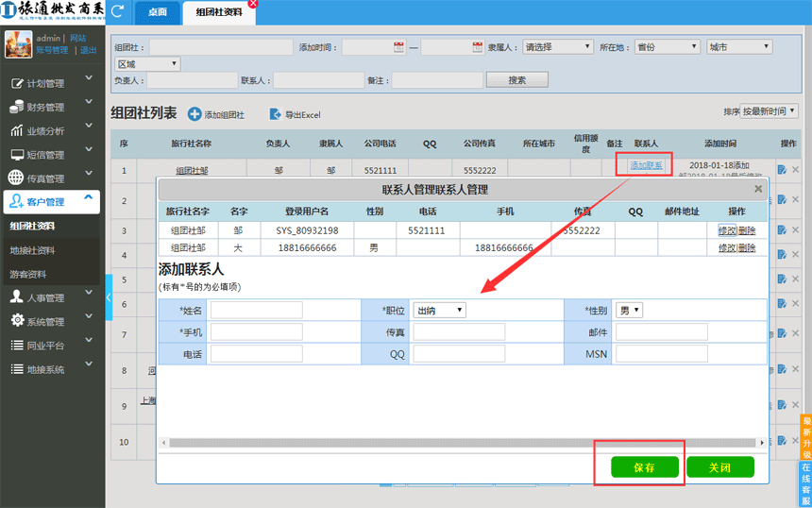This screenshot has width=812, height=508.
Task: Click the 添加联系 link in row 1
Action: [647, 165]
